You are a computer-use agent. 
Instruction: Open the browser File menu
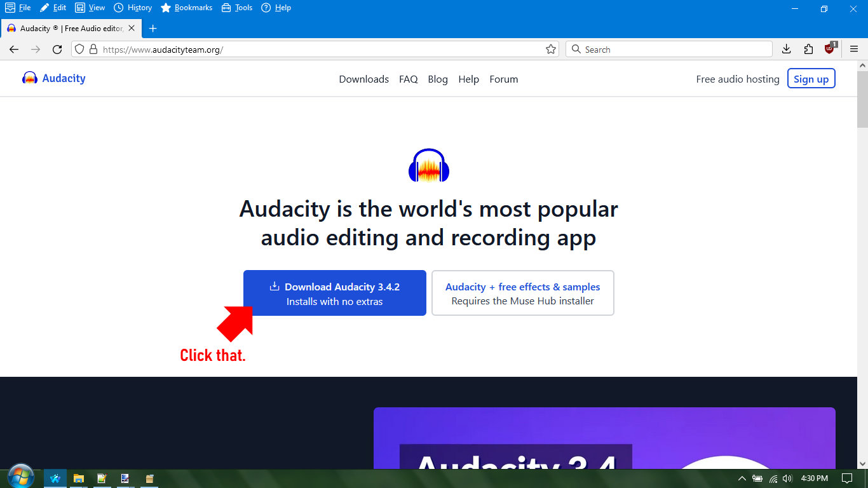(18, 8)
